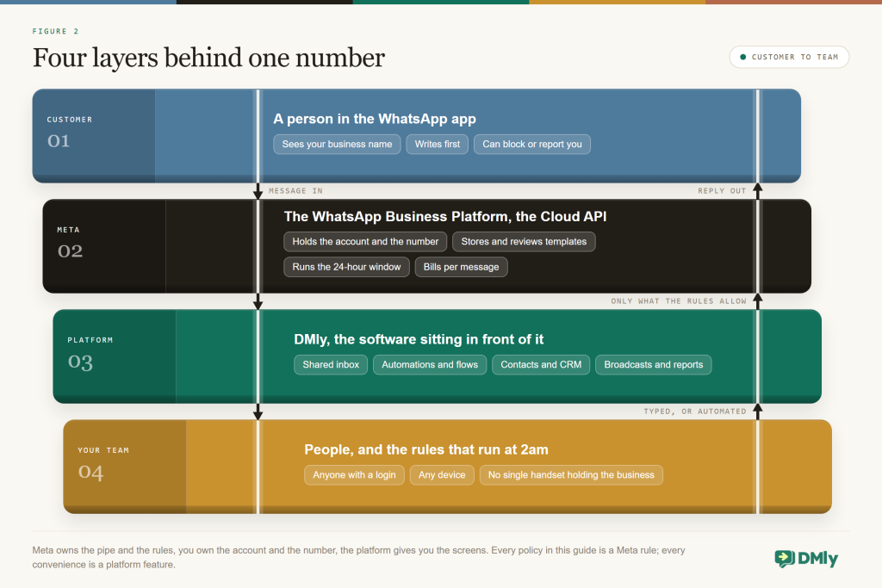Click the 'PLATFORM' layer label
The image size is (882, 588).
point(90,340)
